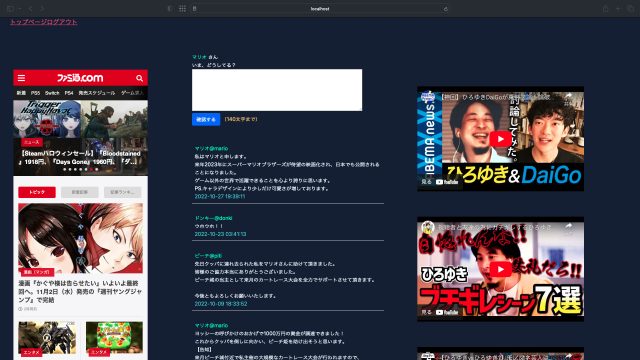This screenshot has width=640, height=360.
Task: Open Famitsu PS4 category
Action: [x=69, y=93]
